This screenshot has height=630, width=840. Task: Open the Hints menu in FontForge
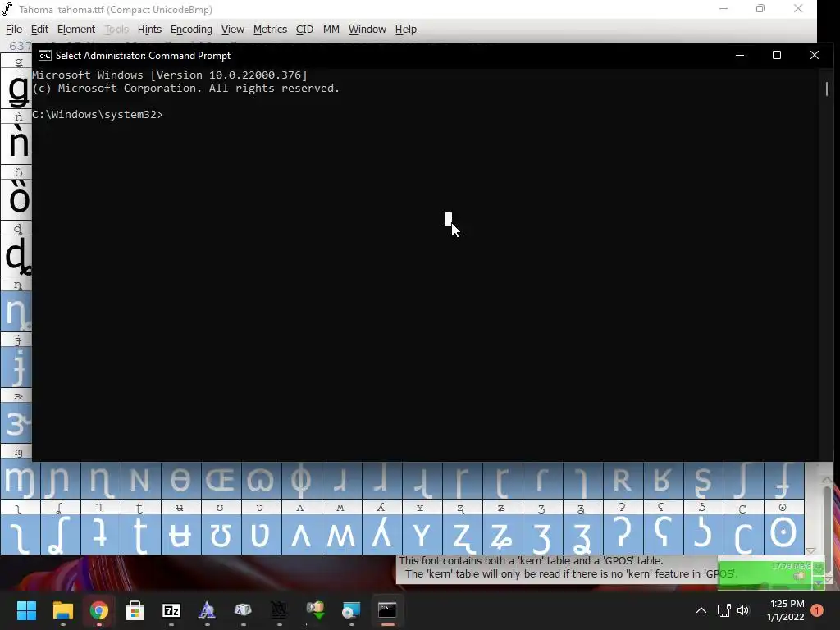click(x=149, y=30)
